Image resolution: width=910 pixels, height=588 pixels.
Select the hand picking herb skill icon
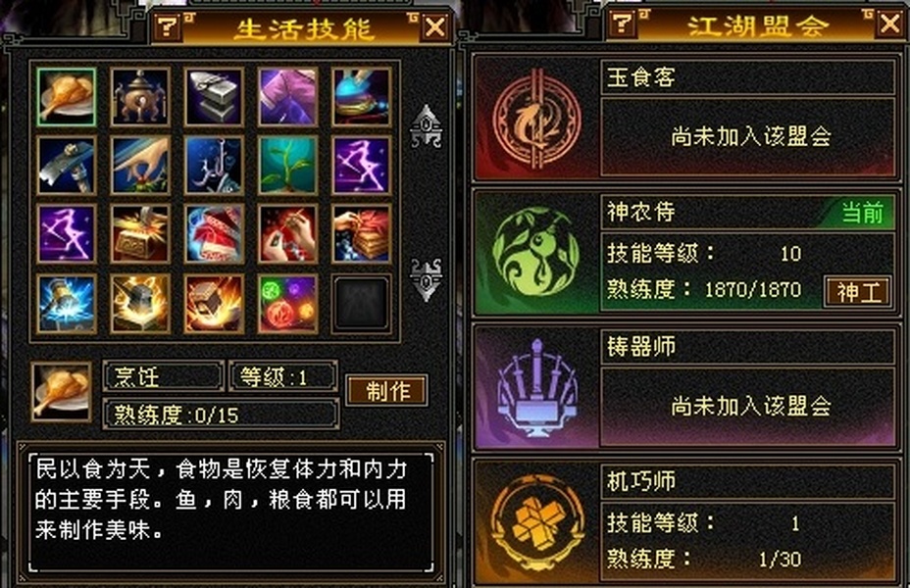(x=140, y=166)
